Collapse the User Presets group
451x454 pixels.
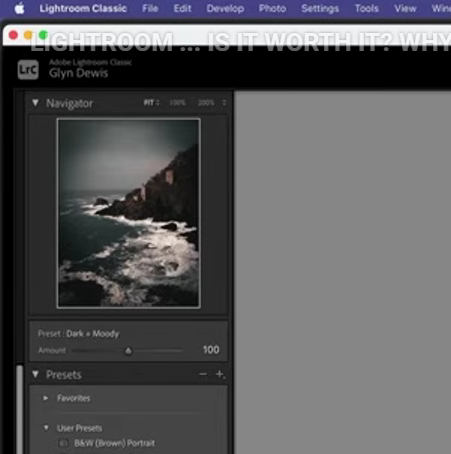click(x=46, y=428)
